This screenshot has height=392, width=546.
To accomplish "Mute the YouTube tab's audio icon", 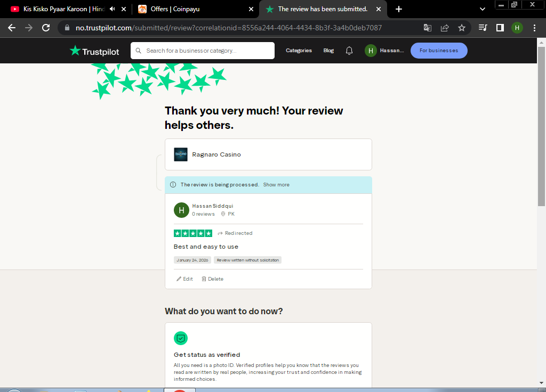I will click(112, 9).
